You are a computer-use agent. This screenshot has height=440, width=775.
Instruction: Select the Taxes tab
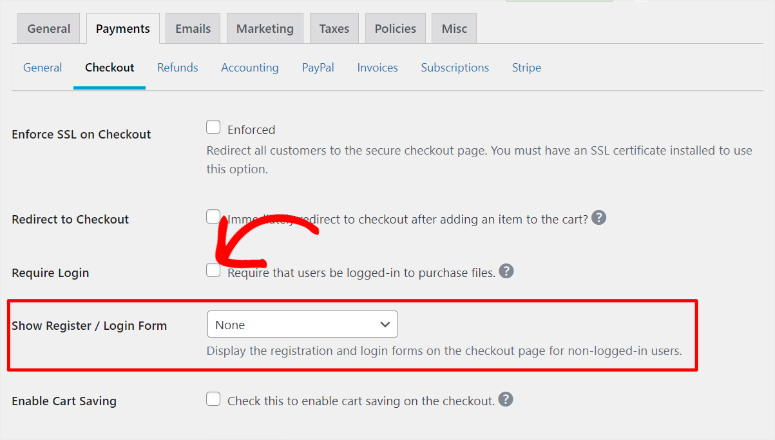(334, 29)
